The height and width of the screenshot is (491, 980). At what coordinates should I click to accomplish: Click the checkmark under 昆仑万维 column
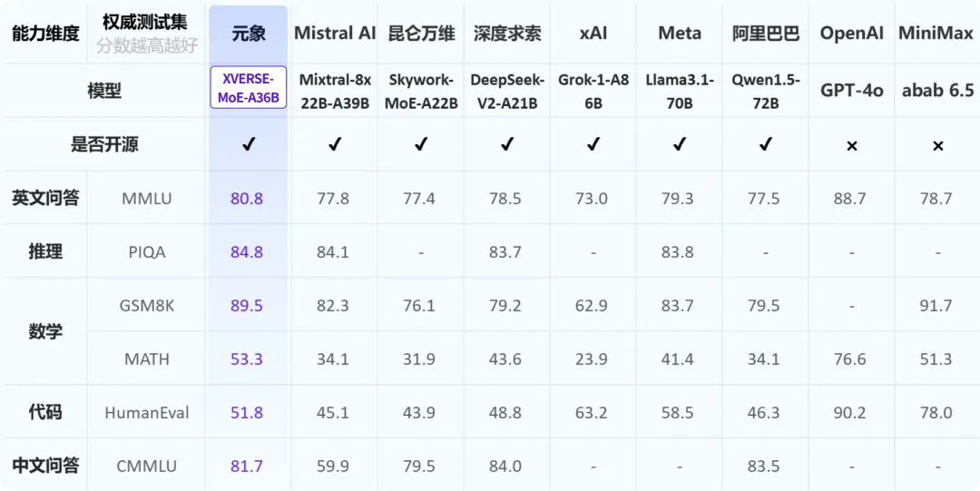[421, 144]
